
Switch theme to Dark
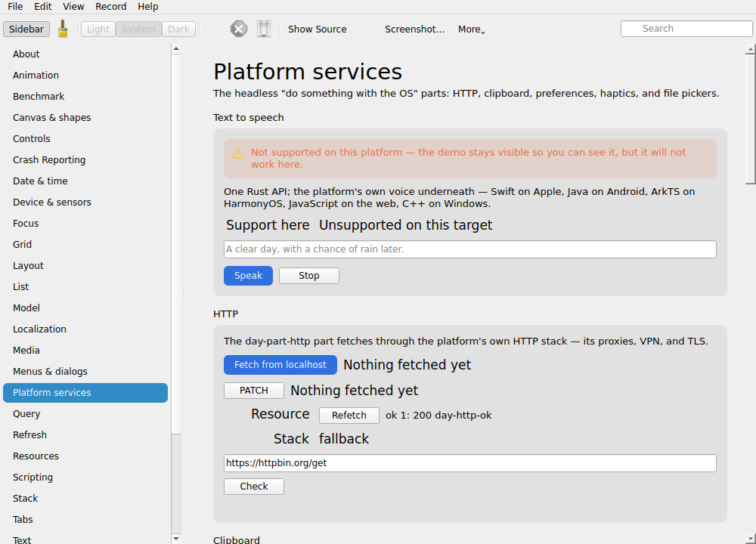pyautogui.click(x=179, y=29)
